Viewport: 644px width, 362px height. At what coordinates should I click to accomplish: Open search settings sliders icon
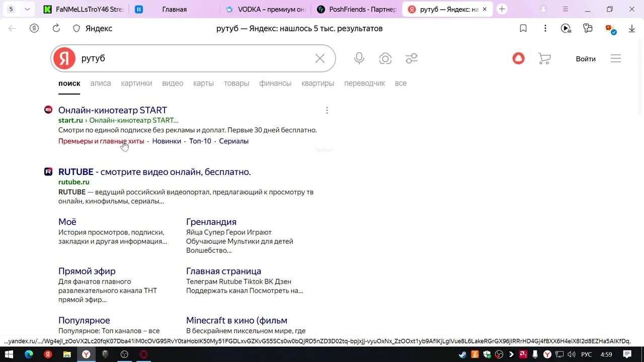point(412,58)
